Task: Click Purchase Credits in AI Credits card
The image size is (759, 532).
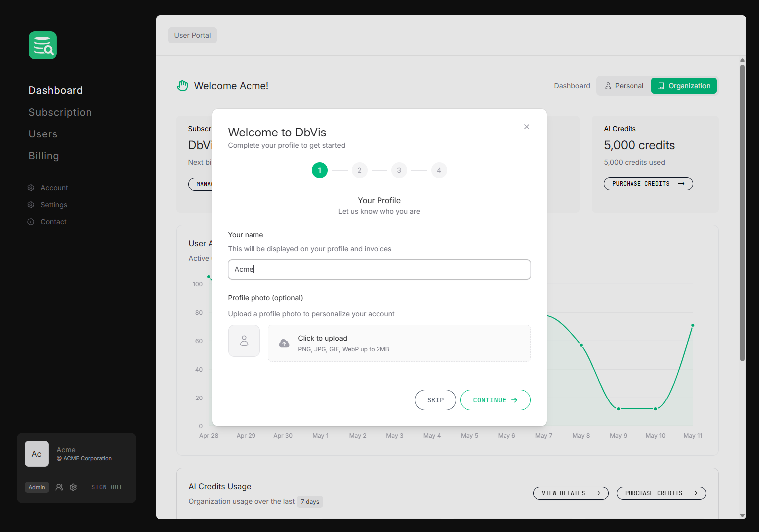Action: tap(648, 184)
